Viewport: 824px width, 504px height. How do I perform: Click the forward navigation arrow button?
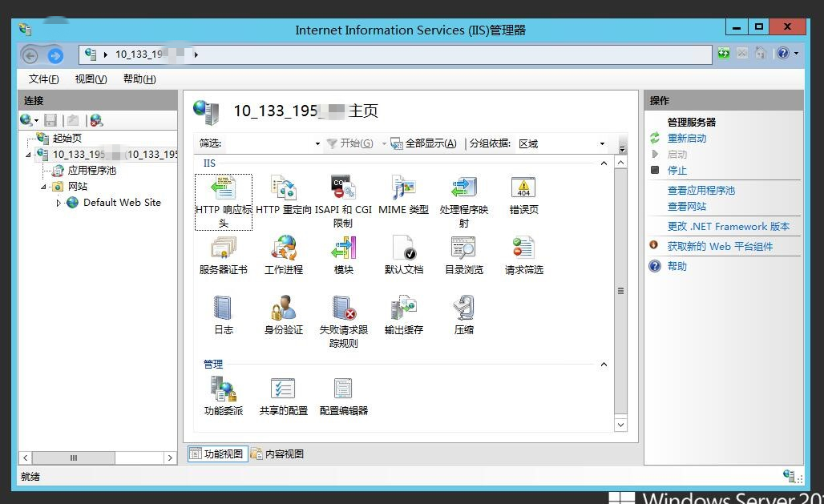[55, 55]
